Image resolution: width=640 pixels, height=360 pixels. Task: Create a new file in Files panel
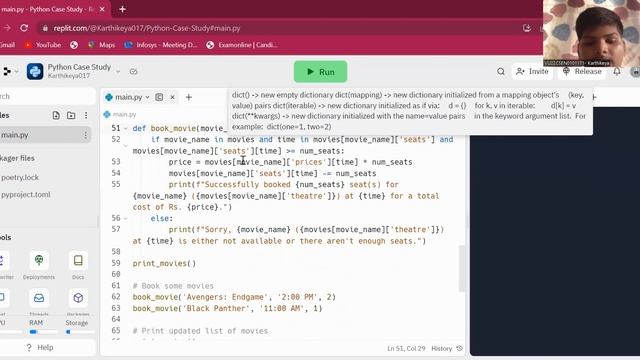point(56,116)
